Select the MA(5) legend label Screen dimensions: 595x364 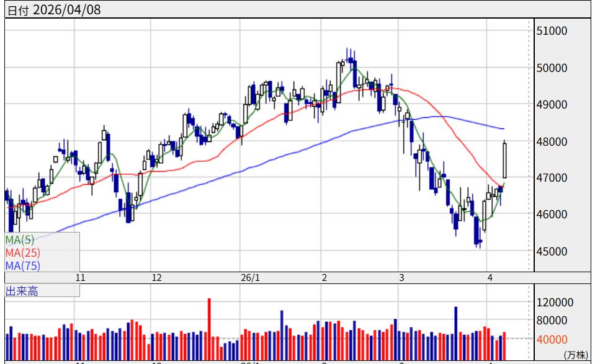pyautogui.click(x=20, y=239)
